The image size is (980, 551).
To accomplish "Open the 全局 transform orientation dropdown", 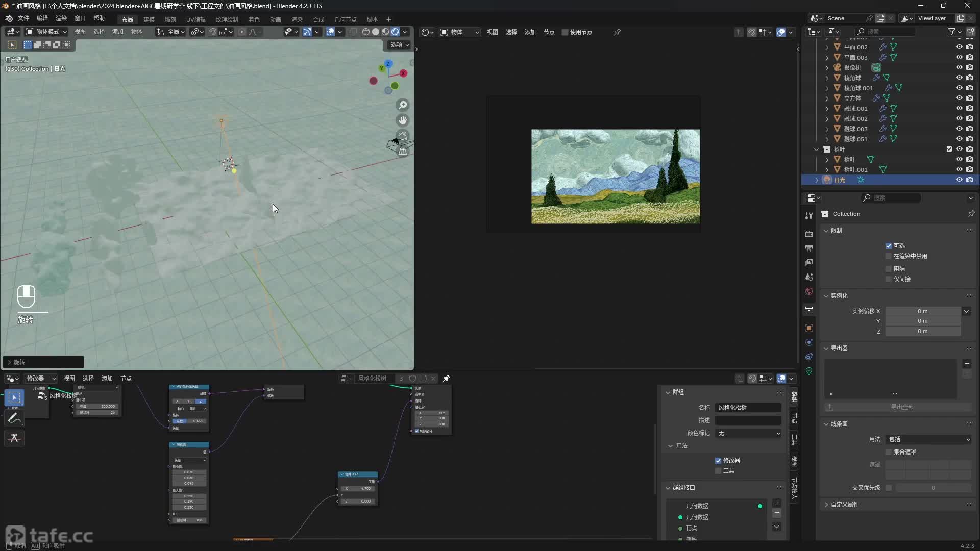I will click(170, 32).
